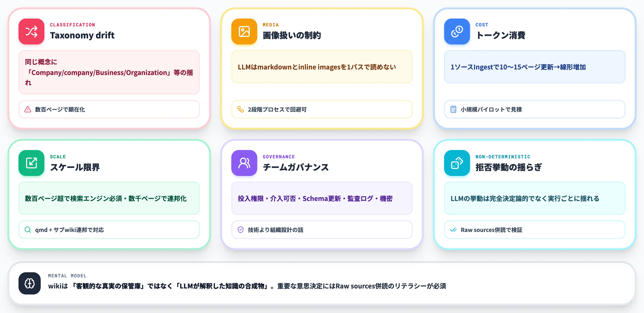Click the 数百ページで顕在化 note text

(x=60, y=109)
